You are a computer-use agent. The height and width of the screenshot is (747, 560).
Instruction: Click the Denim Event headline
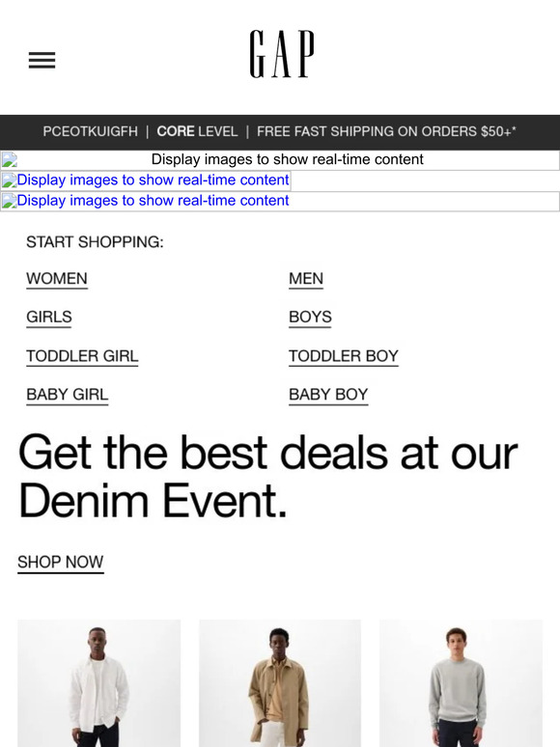[267, 477]
